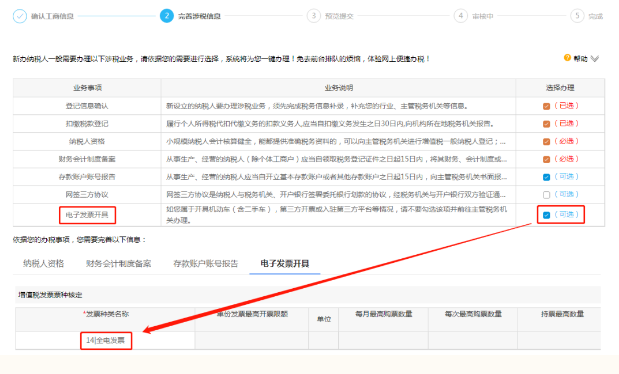
Task: Switch to the 存款账户账号报告 tab
Action: (x=206, y=263)
